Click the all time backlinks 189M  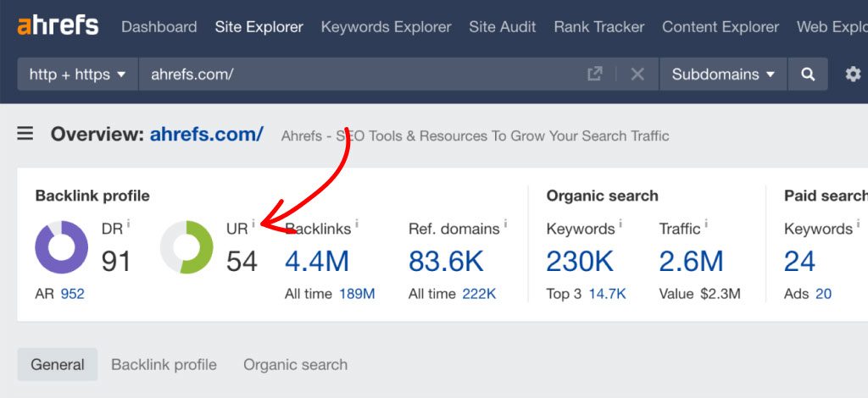coord(357,294)
